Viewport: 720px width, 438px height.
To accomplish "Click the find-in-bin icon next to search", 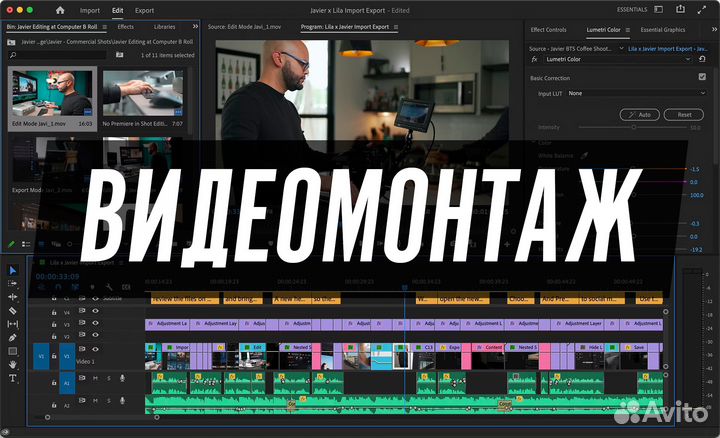I will coord(119,55).
